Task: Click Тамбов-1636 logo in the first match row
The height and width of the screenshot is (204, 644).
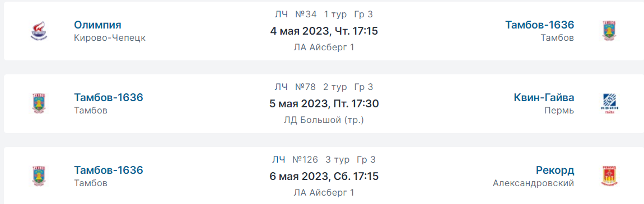Action: [609, 31]
